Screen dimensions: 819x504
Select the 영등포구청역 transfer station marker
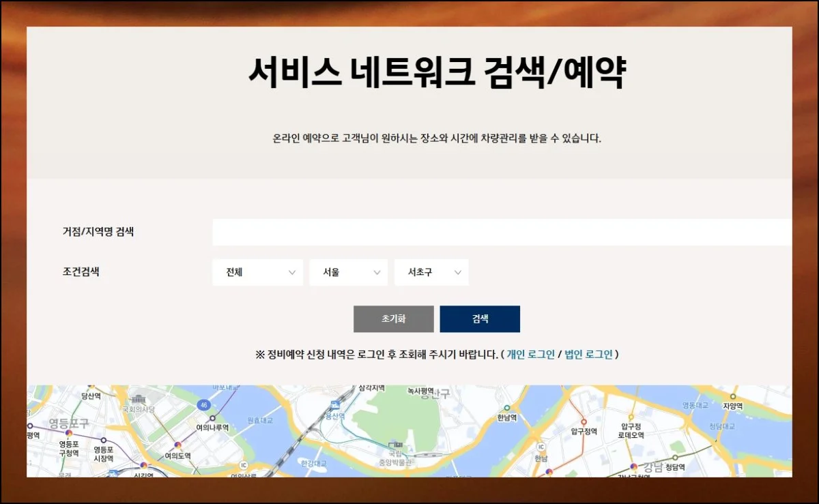click(69, 432)
